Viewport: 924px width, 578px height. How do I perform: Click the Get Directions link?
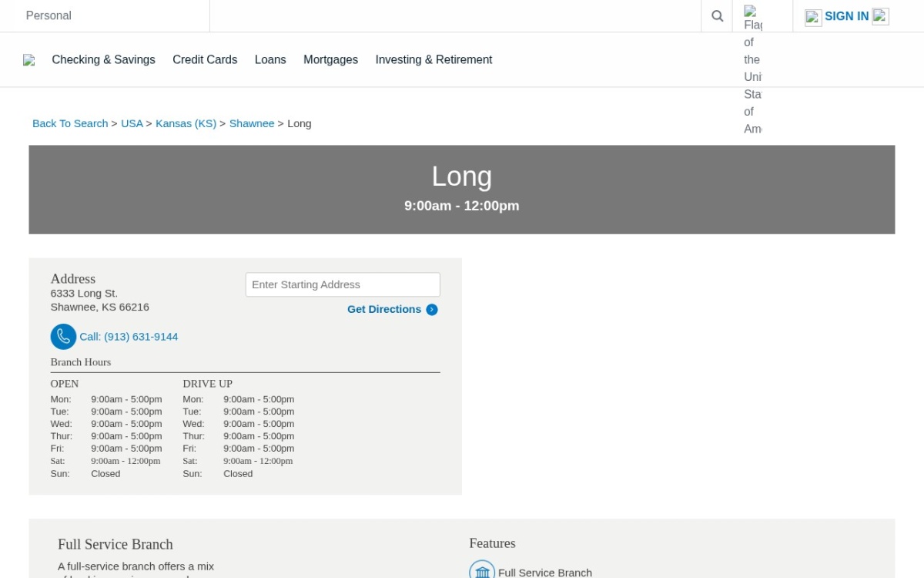pyautogui.click(x=384, y=309)
